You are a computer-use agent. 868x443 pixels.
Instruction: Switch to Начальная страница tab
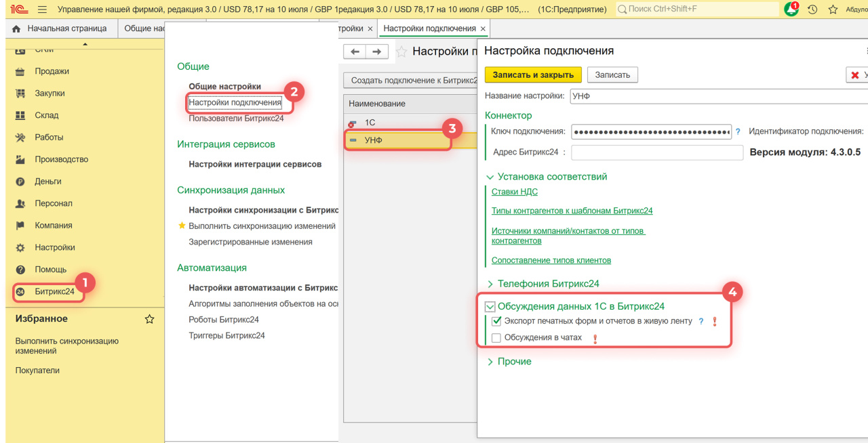[x=61, y=28]
